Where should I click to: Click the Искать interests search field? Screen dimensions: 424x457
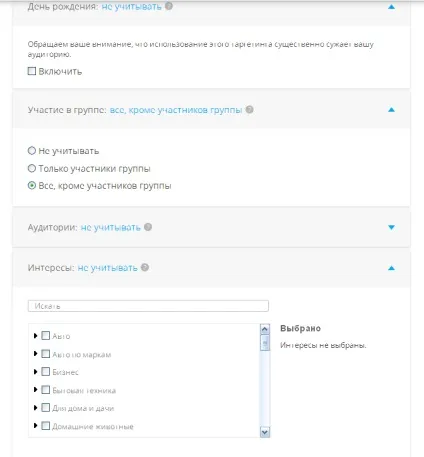pos(148,306)
